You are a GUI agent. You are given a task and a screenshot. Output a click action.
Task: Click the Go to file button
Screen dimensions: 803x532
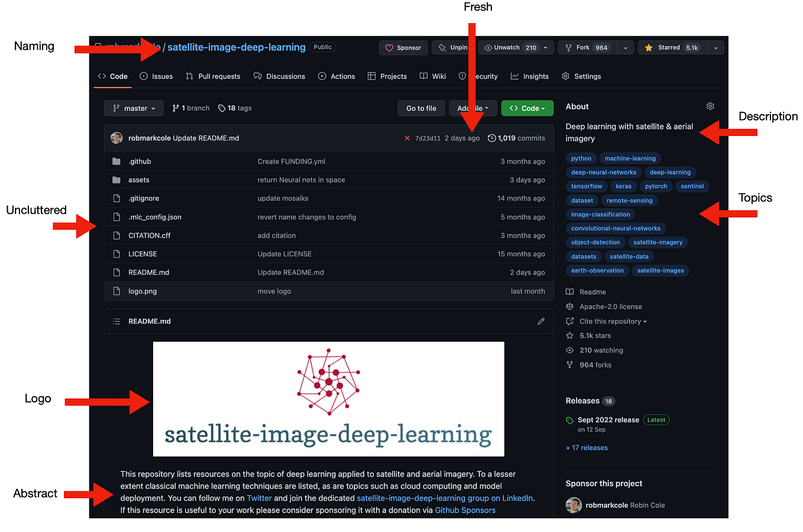(421, 108)
